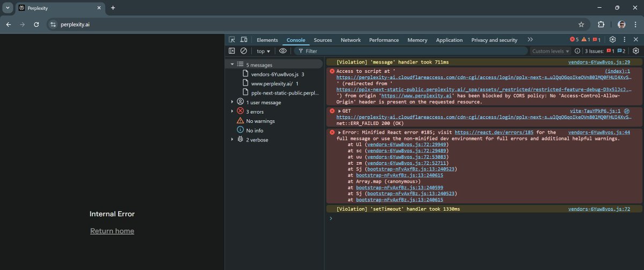This screenshot has width=644, height=270.
Task: Click the console Filter input field
Action: pos(411,51)
